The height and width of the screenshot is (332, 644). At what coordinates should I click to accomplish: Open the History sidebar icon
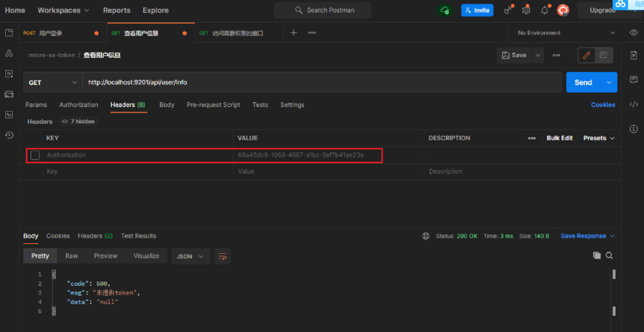[9, 135]
